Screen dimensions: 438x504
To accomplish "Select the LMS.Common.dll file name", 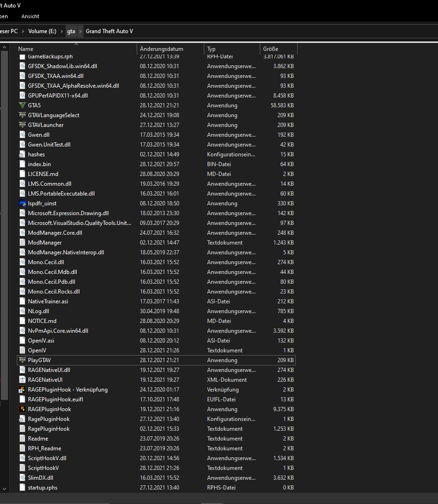I will [x=49, y=183].
